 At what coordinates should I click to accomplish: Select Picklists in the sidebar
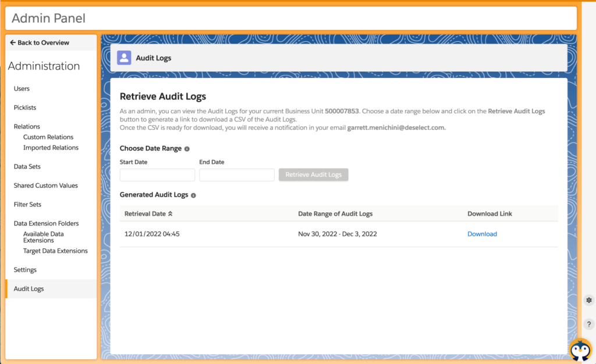pyautogui.click(x=25, y=108)
